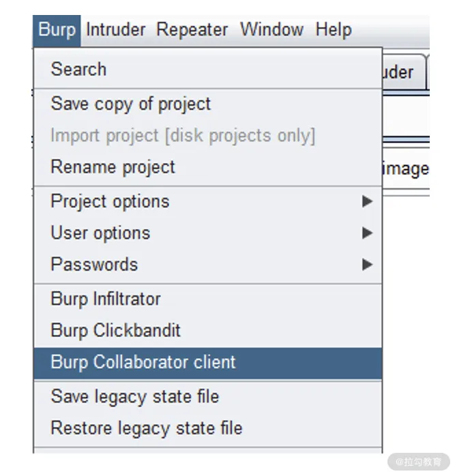
Task: Choose Restore legacy state file
Action: pos(208,428)
